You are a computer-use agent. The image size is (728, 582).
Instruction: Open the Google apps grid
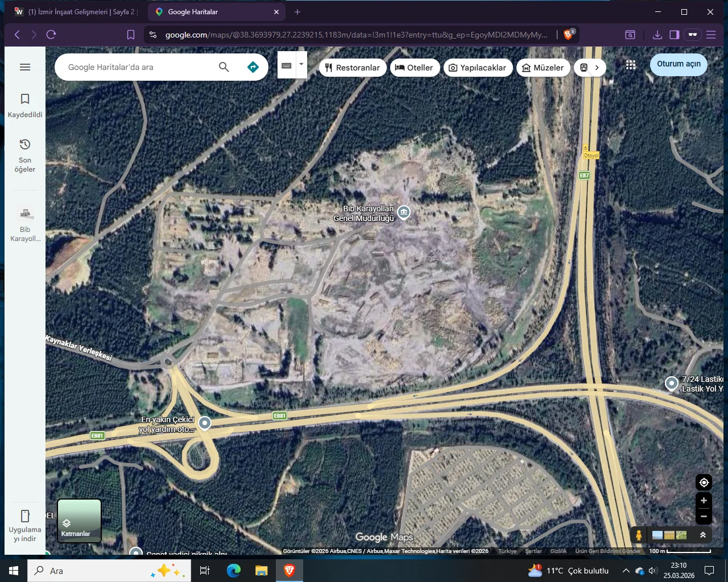tap(631, 65)
